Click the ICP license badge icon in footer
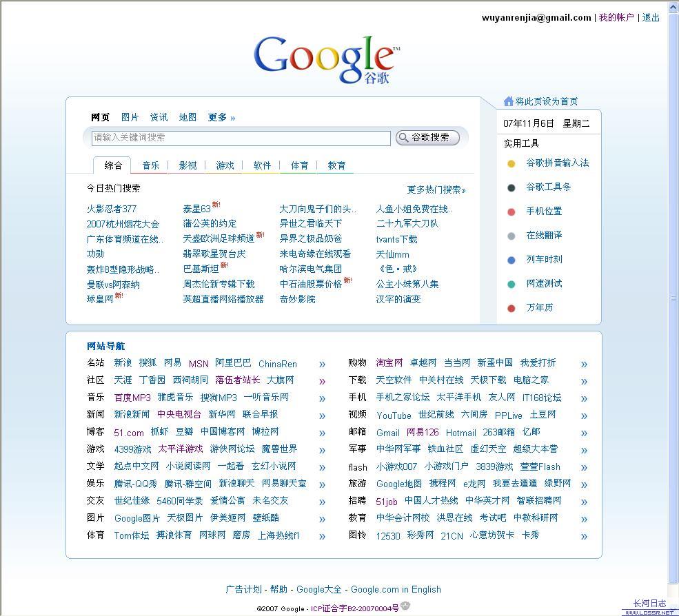Screen dimensions: 679x616 pos(405,606)
